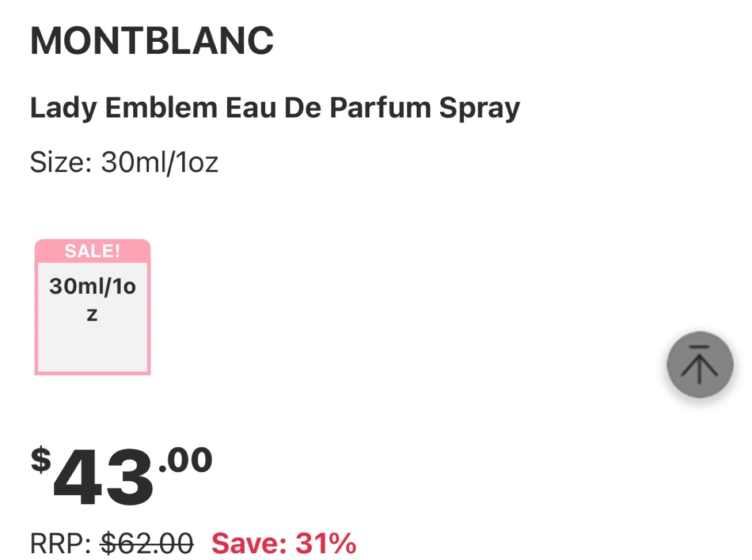
Task: Click the word Emblem in product name
Action: point(161,108)
